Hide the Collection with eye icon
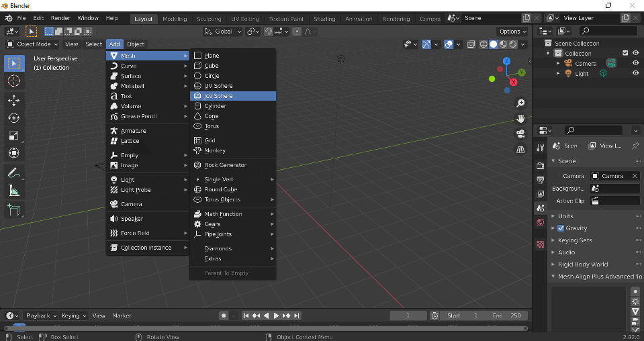644x341 pixels. pyautogui.click(x=635, y=53)
